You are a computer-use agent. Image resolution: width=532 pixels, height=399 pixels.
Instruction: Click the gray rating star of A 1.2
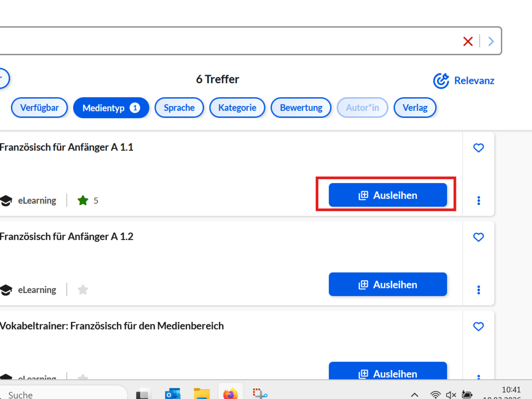coord(83,290)
